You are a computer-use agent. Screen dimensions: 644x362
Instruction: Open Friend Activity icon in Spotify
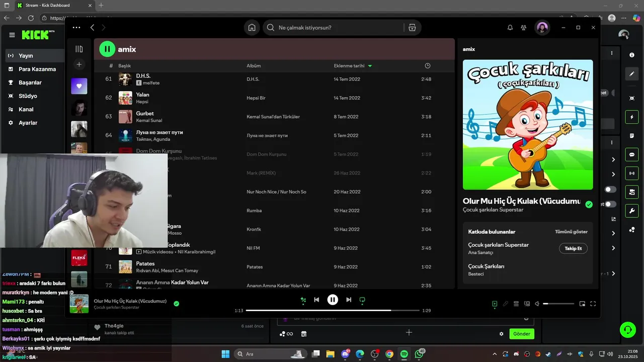coord(524,28)
